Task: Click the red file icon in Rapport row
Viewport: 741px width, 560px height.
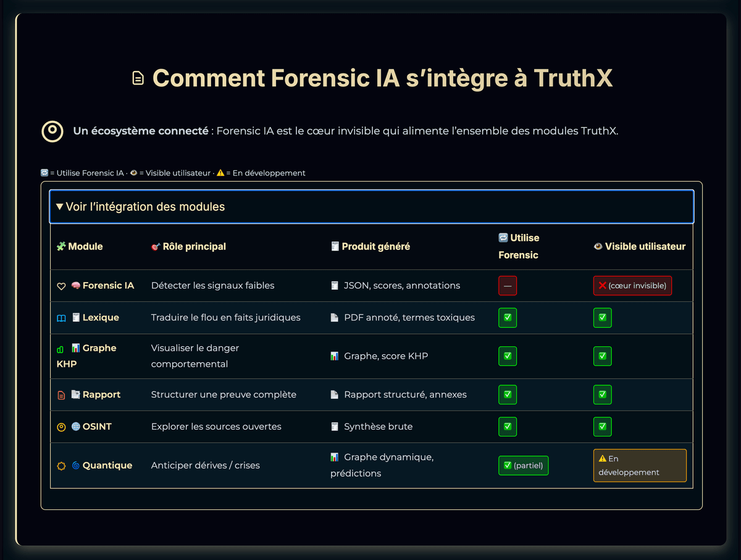Action: [x=61, y=395]
